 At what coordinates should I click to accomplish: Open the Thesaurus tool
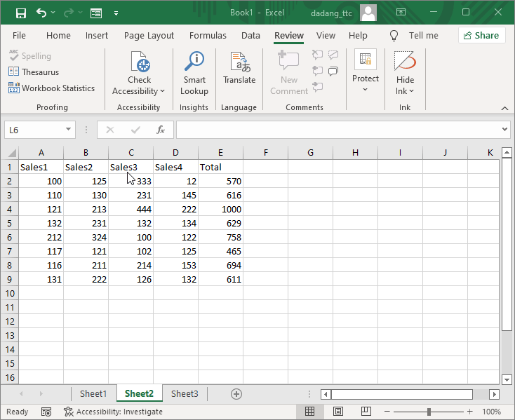34,72
